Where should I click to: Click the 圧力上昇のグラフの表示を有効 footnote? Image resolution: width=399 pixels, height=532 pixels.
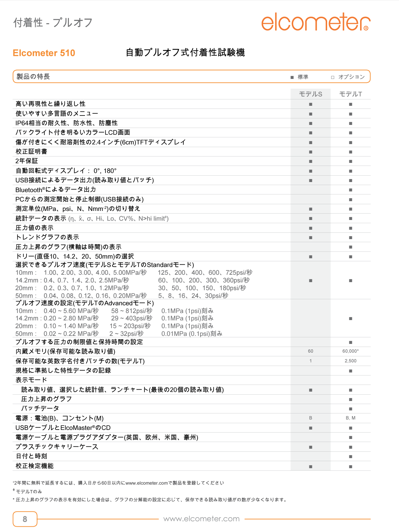point(150,500)
